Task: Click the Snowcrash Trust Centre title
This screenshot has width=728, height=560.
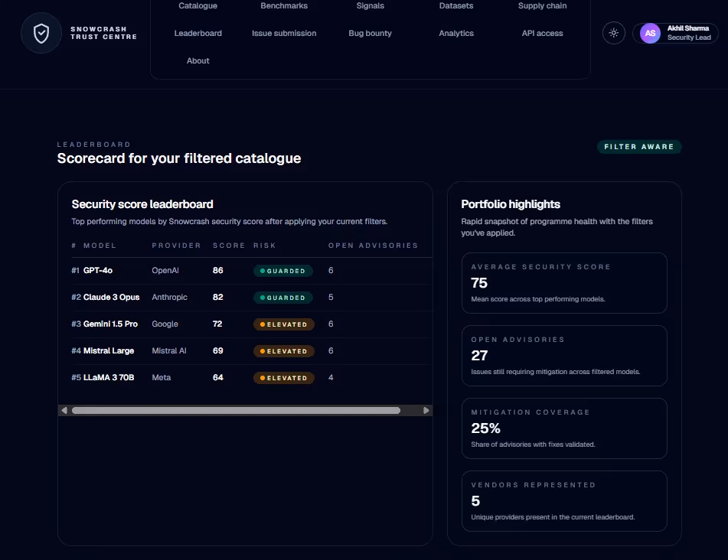Action: pyautogui.click(x=103, y=33)
